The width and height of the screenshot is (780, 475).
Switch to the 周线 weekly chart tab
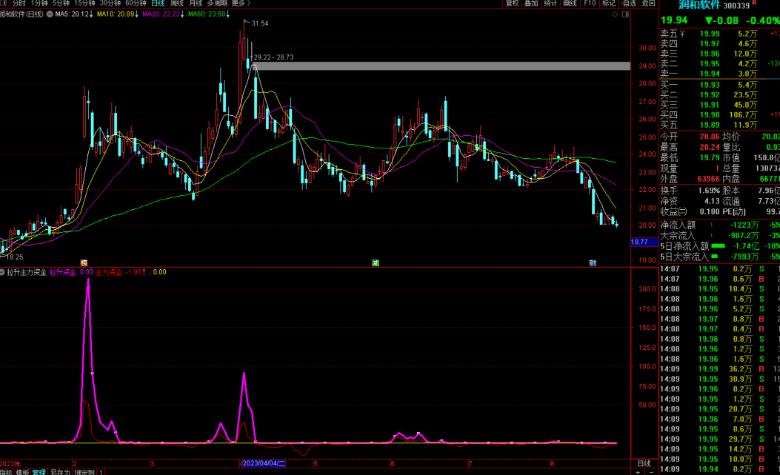[177, 3]
